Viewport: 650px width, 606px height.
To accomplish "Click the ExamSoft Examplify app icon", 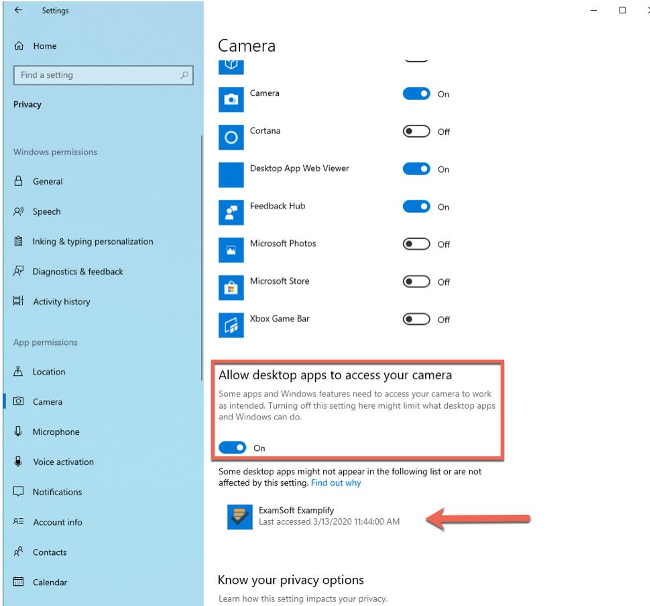I will 240,517.
